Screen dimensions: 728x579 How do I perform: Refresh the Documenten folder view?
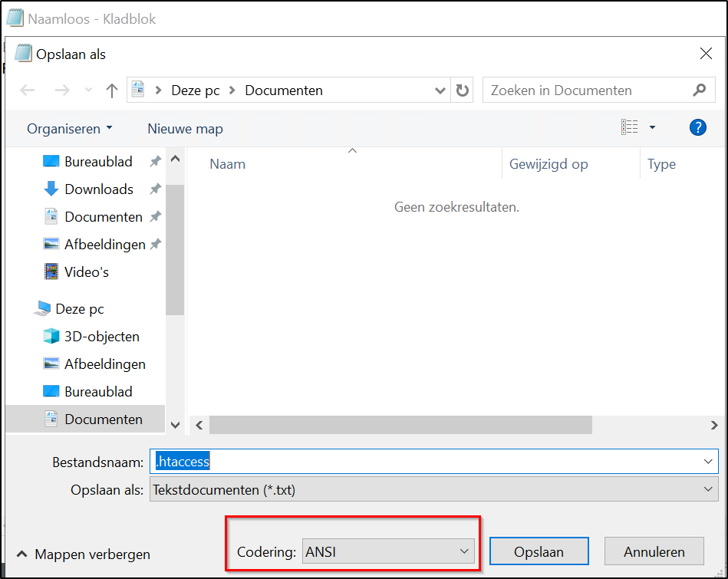click(462, 90)
